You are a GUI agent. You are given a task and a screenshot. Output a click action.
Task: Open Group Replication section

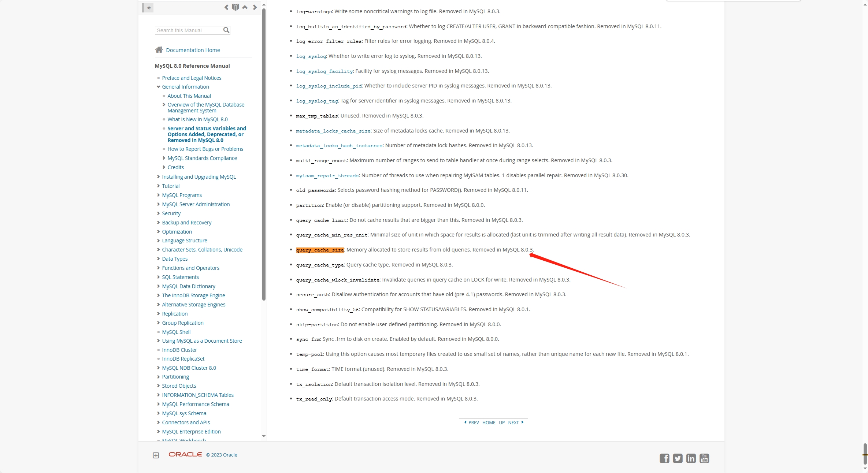point(183,323)
